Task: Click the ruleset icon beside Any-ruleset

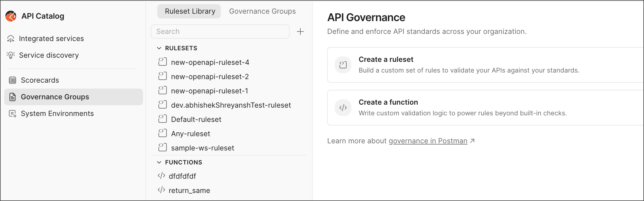Action: [163, 133]
